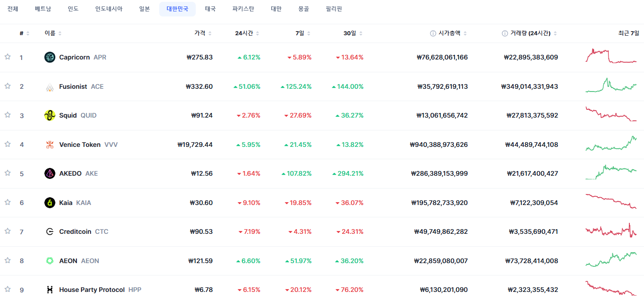Open the Venice Token 7-day sparkline chart
The width and height of the screenshot is (644, 302).
[611, 144]
